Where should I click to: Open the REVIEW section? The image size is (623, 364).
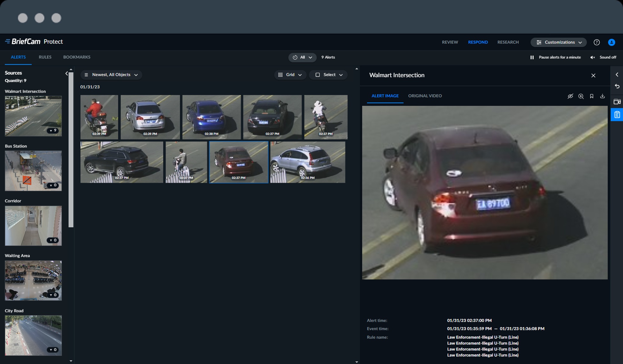click(x=450, y=42)
